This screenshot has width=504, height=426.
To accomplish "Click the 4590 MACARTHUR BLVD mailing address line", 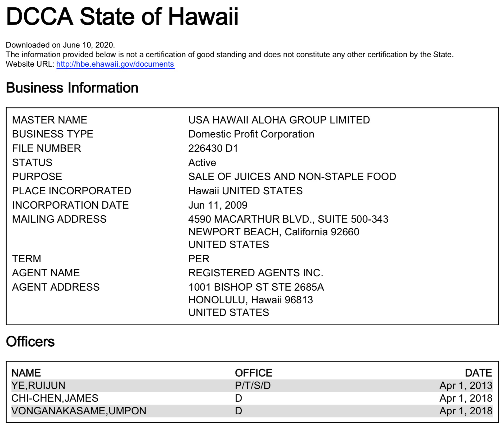I will click(x=288, y=219).
